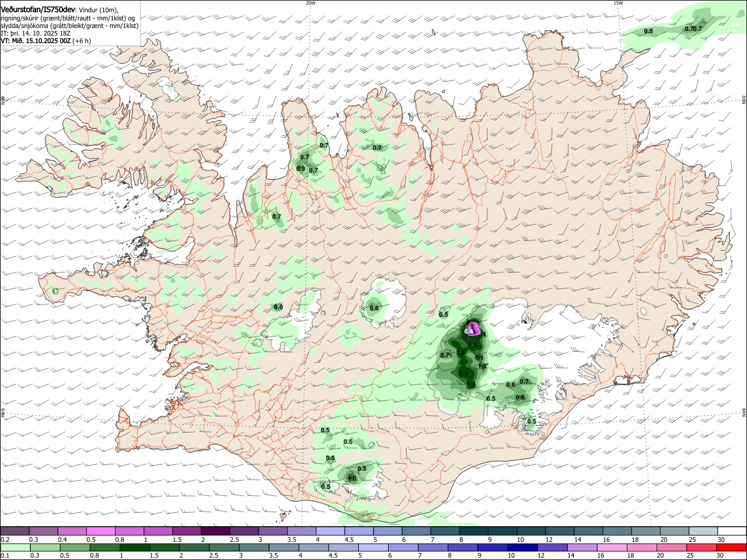Click the '20' label in snow legend row
747x560 pixels.
(664, 540)
